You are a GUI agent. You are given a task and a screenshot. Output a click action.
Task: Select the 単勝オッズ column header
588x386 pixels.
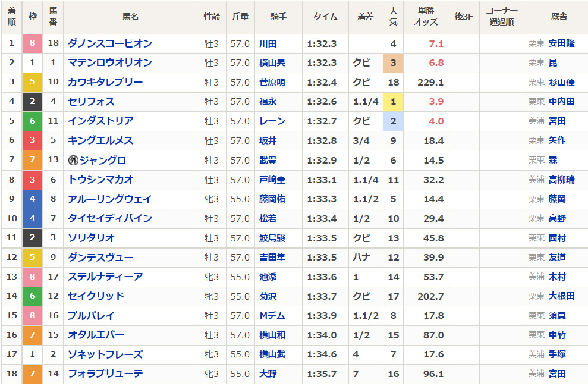pyautogui.click(x=426, y=17)
